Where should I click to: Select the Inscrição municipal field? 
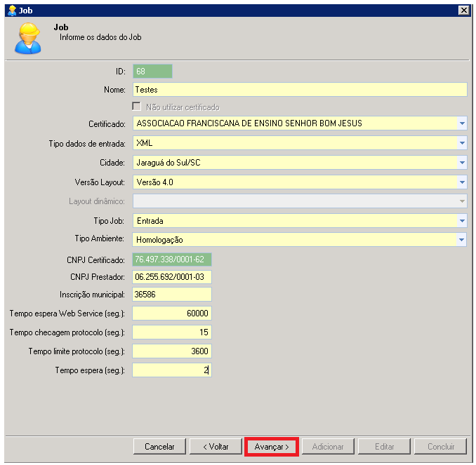click(171, 295)
